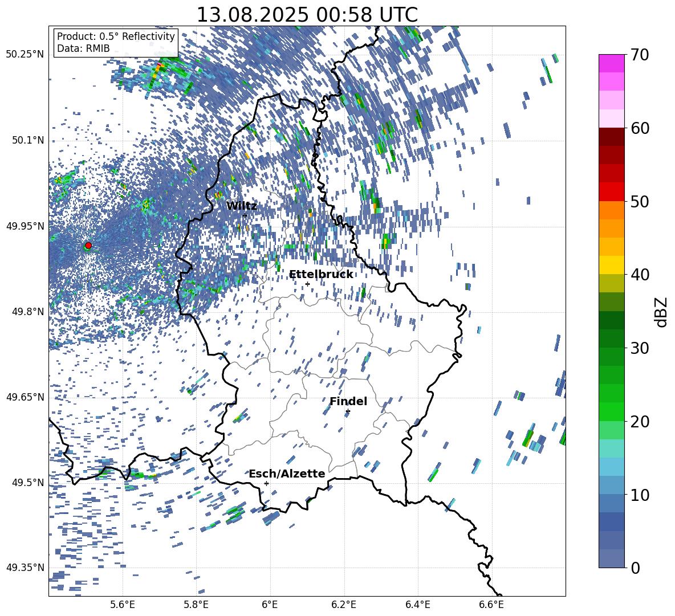
Task: Click the Findel location cross marker
Action: [x=348, y=411]
